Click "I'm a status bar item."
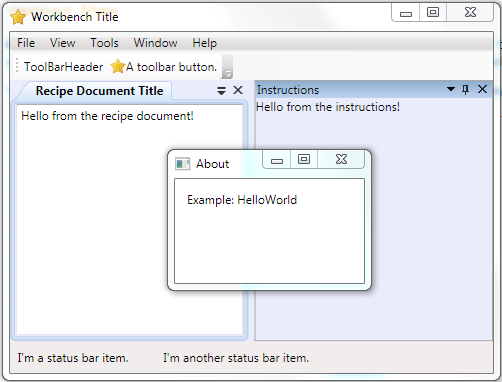The height and width of the screenshot is (382, 502). click(x=73, y=358)
